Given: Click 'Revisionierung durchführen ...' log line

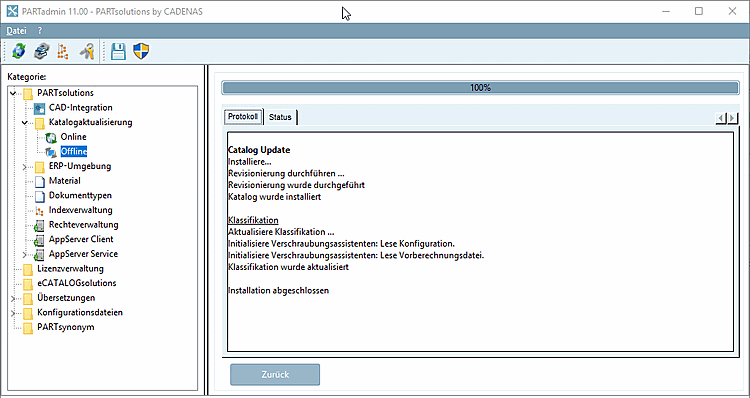Looking at the screenshot, I should [x=286, y=173].
